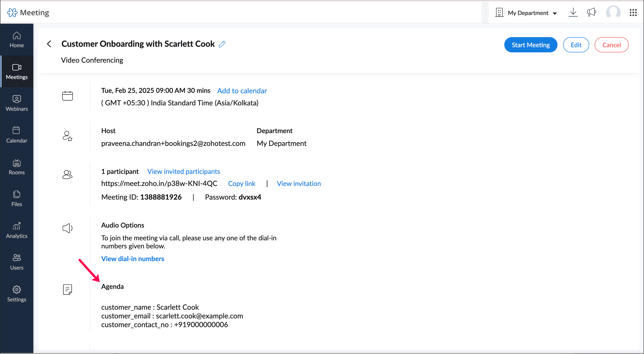The height and width of the screenshot is (354, 644).
Task: Open the apps grid launcher
Action: click(x=633, y=13)
